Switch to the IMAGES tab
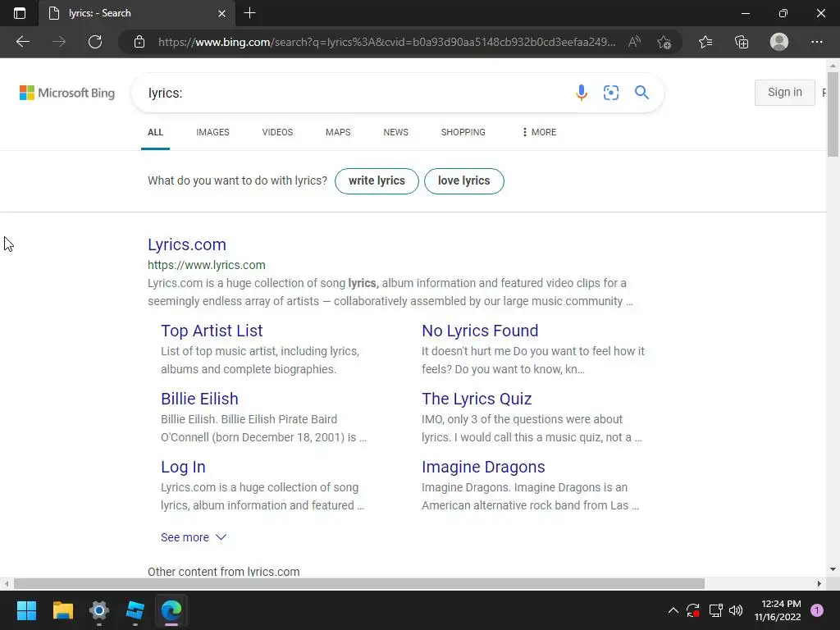Image resolution: width=840 pixels, height=630 pixels. pyautogui.click(x=212, y=132)
